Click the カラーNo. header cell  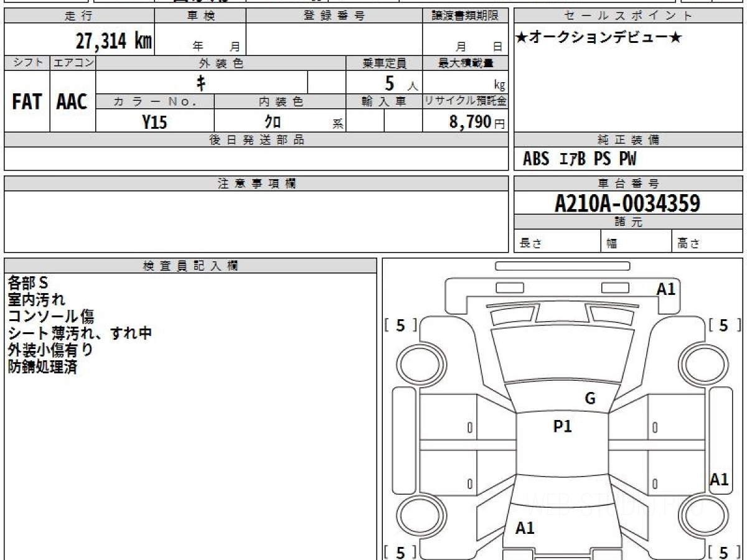coord(155,102)
